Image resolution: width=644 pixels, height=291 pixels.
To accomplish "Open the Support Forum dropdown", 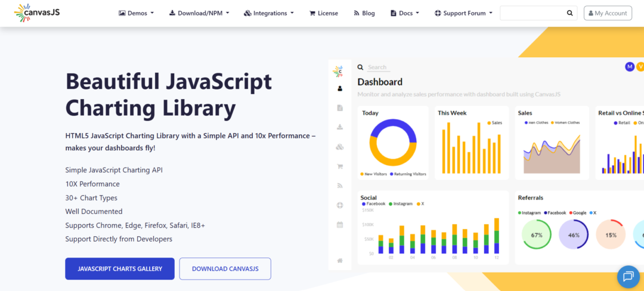I will pos(463,13).
